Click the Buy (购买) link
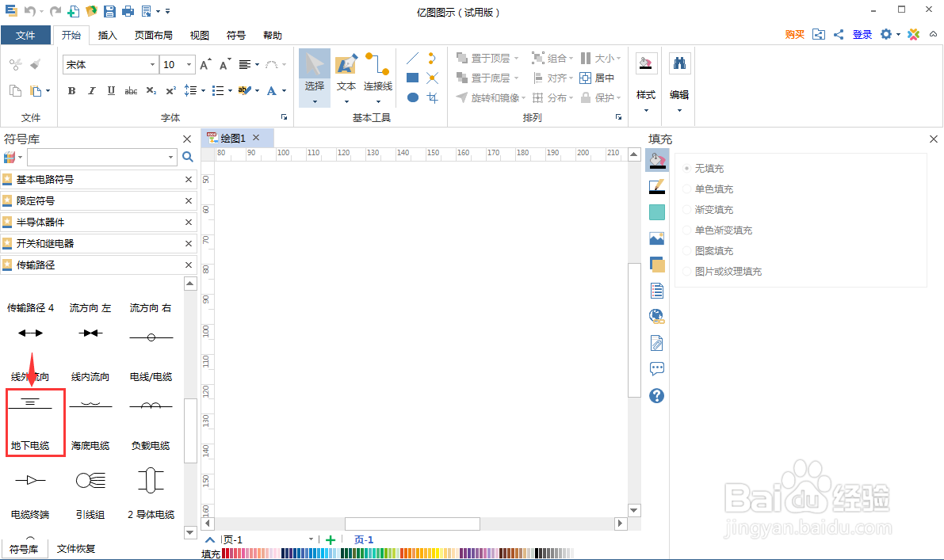This screenshot has width=944, height=560. (x=795, y=34)
